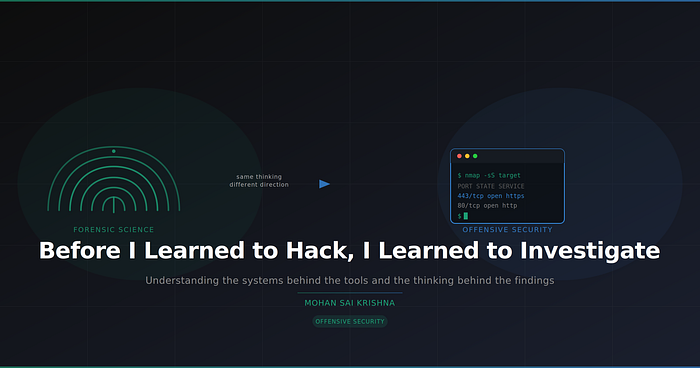Click the 'OFFENSIVE SECURITY' pill tag
Screen dimensions: 700x368
tap(350, 322)
